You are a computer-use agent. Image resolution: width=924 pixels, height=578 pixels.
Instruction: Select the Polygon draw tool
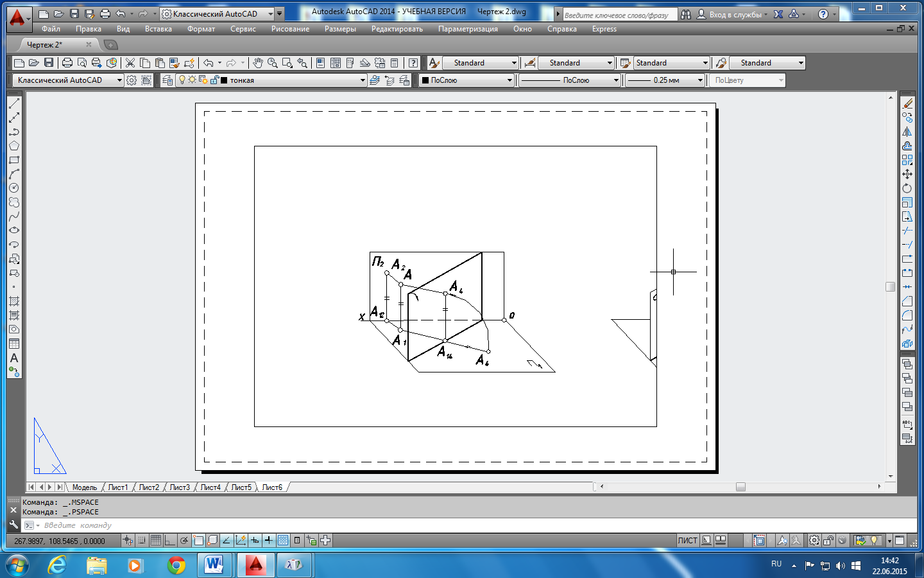14,146
